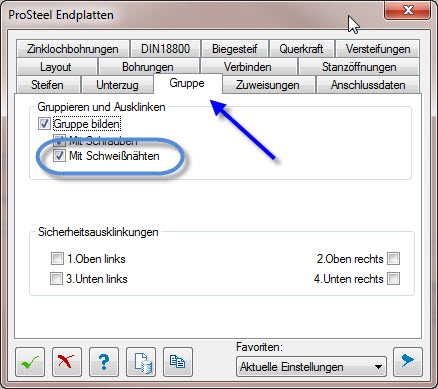Switch to the Zuweisungen tab
Screen dimensions: 438x389
(x=268, y=85)
